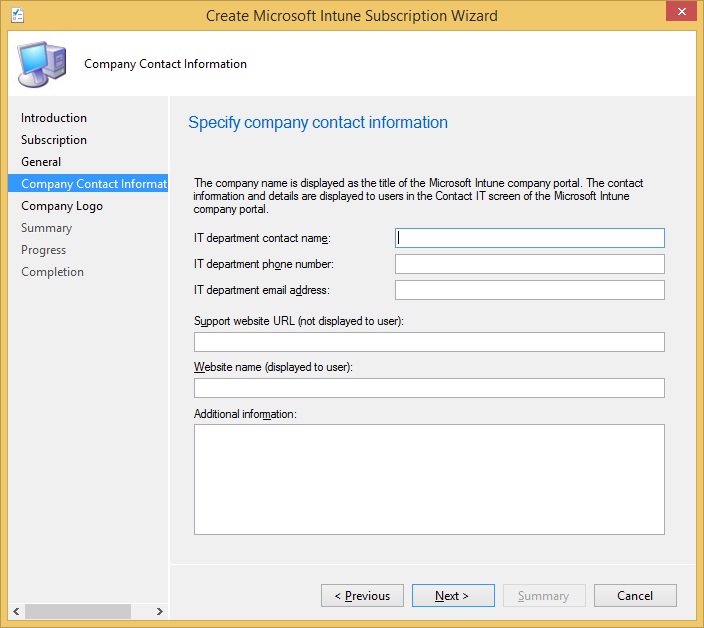Screen dimensions: 704x628
Task: Click the sidebar horizontal scrollbar thumb
Action: pos(79,611)
